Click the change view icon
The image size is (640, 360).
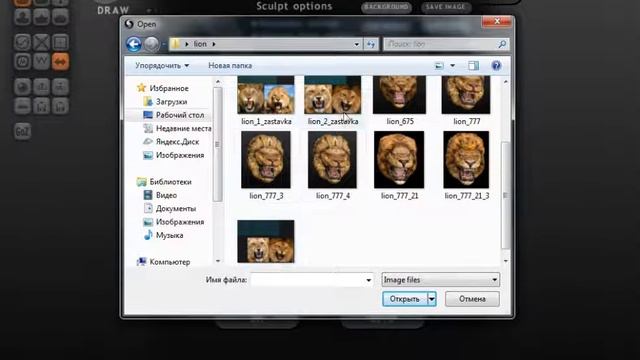pos(439,66)
